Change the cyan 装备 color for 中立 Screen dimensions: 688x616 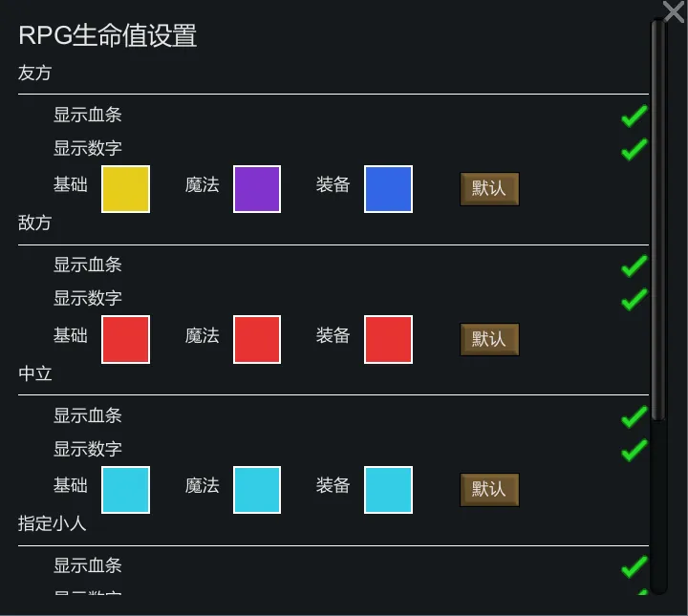point(388,490)
